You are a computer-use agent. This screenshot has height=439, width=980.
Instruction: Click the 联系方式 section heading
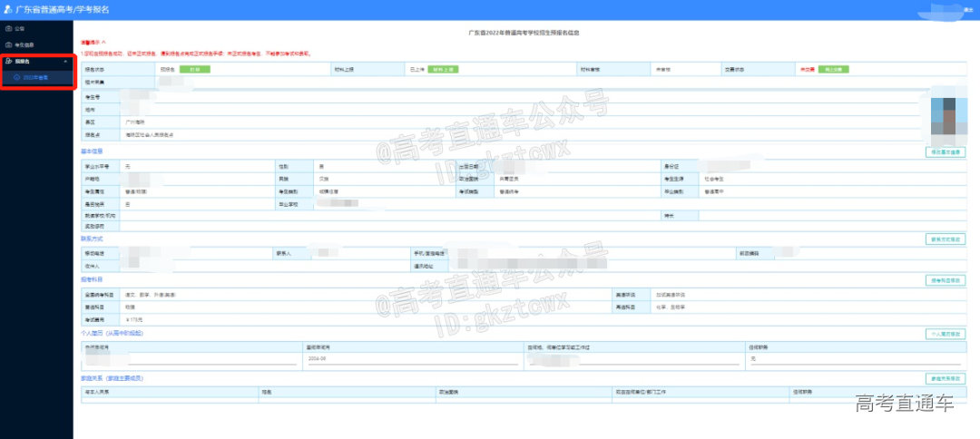pyautogui.click(x=92, y=239)
